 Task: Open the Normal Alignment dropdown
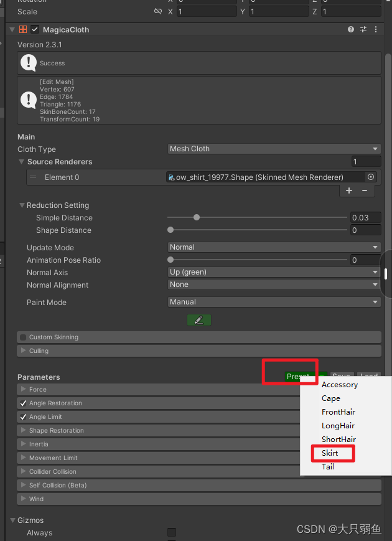click(274, 285)
